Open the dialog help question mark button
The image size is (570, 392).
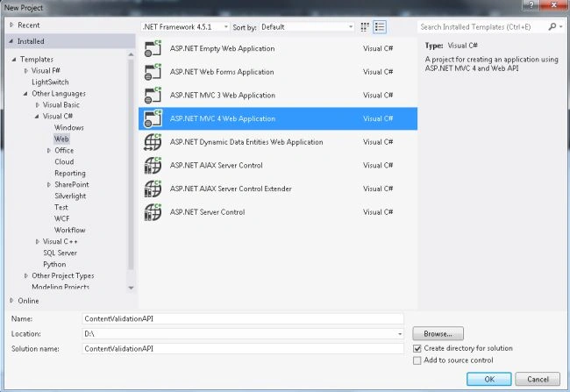tap(531, 5)
